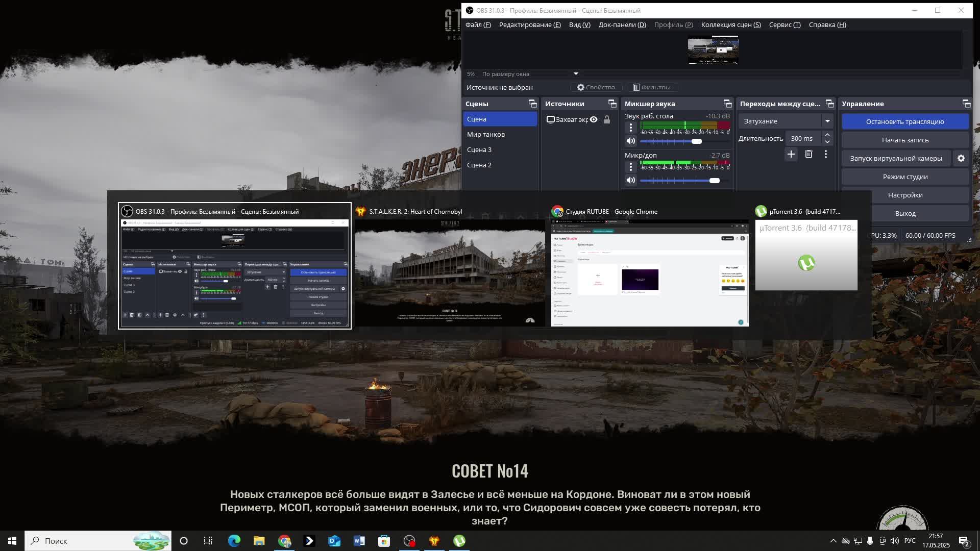Select the Студия RUTUBE Chrome window thumbnail

click(x=649, y=273)
